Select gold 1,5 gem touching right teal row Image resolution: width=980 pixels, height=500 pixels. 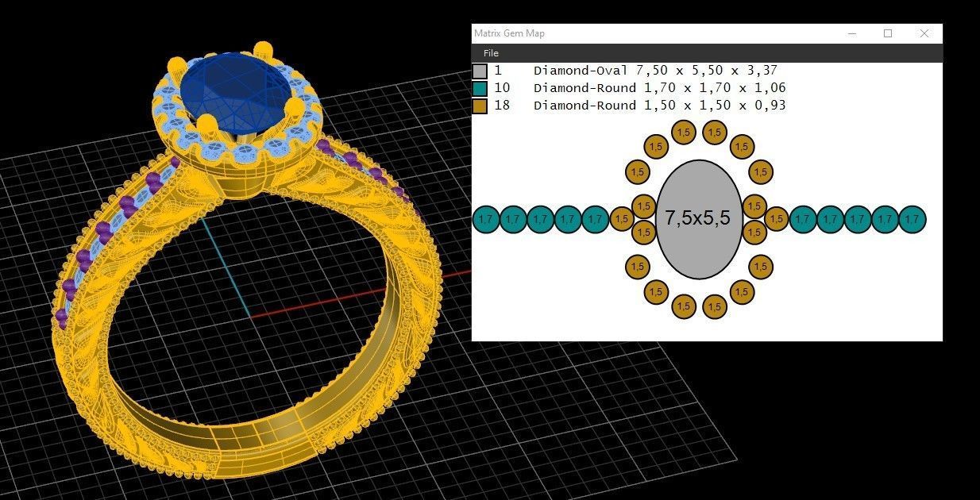[x=777, y=219]
